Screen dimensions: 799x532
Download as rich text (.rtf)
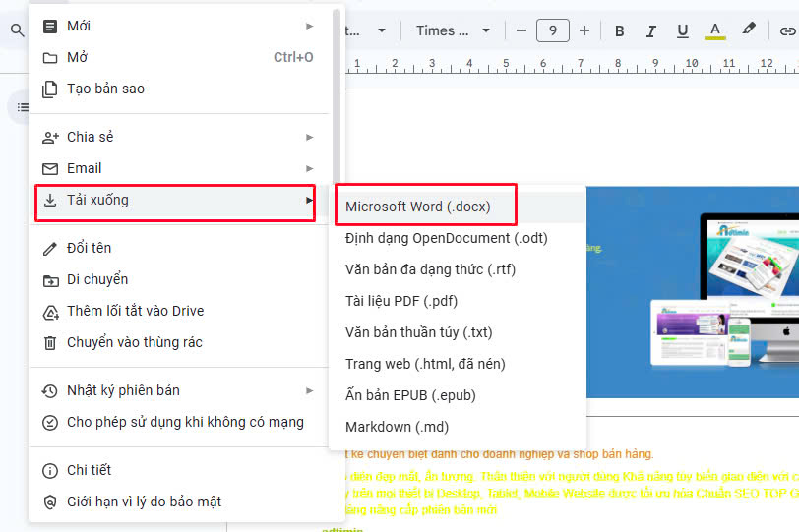458,270
